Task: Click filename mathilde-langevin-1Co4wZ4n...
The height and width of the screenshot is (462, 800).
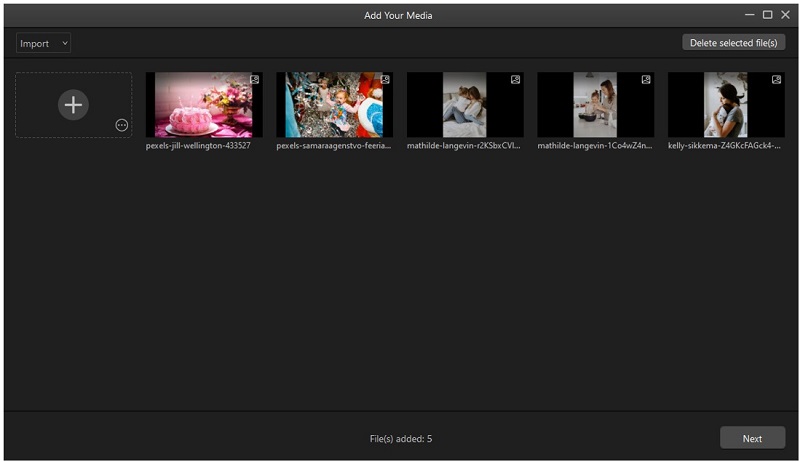Action: tap(595, 146)
